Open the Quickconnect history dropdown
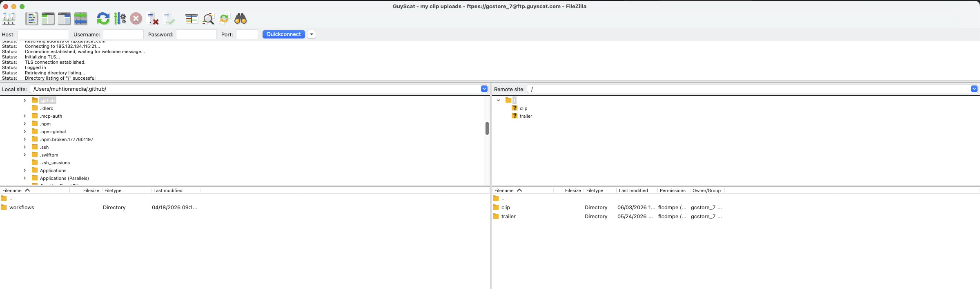 point(312,34)
